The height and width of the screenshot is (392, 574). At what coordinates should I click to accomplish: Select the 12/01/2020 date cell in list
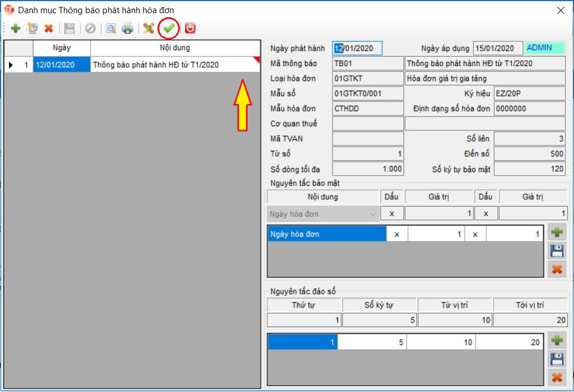61,65
